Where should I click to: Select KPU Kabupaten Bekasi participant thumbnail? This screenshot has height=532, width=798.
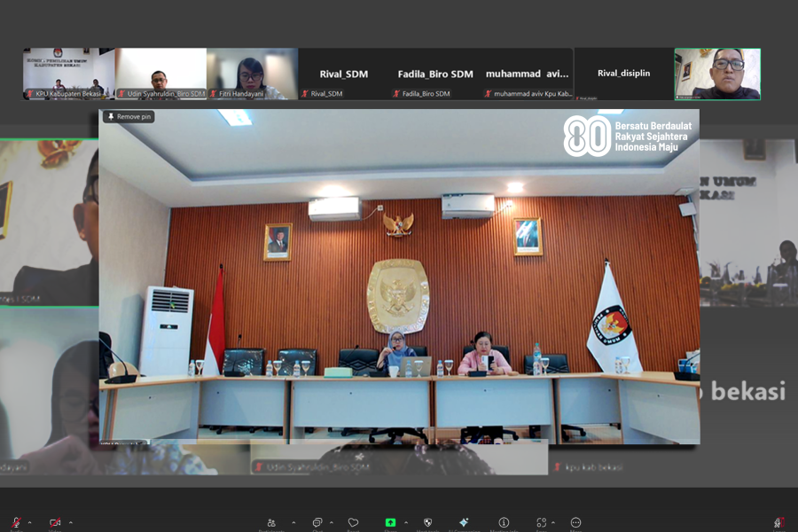(x=68, y=74)
